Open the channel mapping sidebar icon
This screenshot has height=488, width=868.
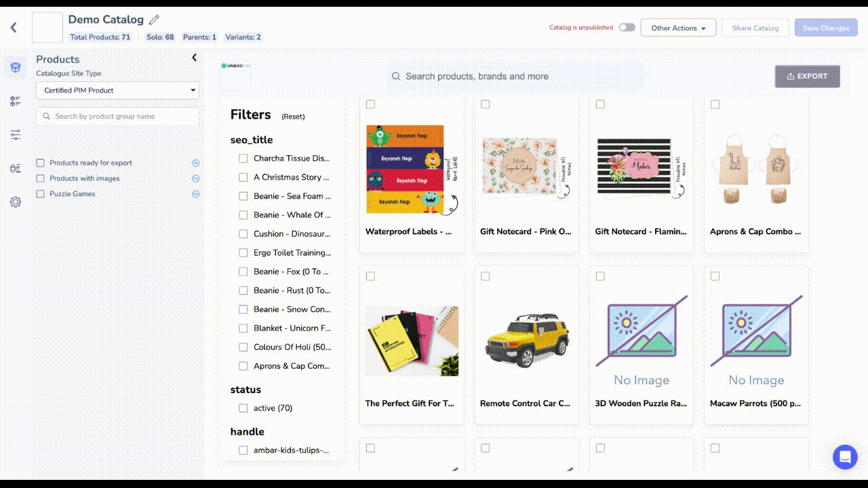pyautogui.click(x=16, y=168)
